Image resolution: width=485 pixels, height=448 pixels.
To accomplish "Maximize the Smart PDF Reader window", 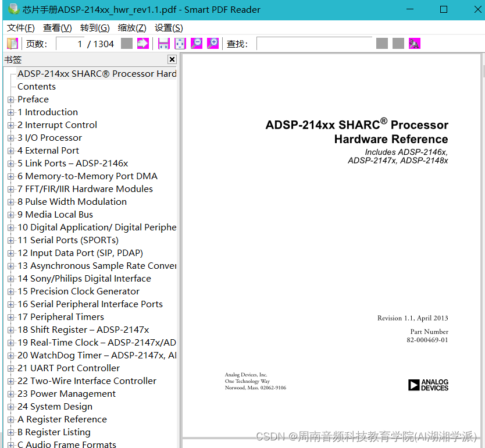I will [444, 9].
